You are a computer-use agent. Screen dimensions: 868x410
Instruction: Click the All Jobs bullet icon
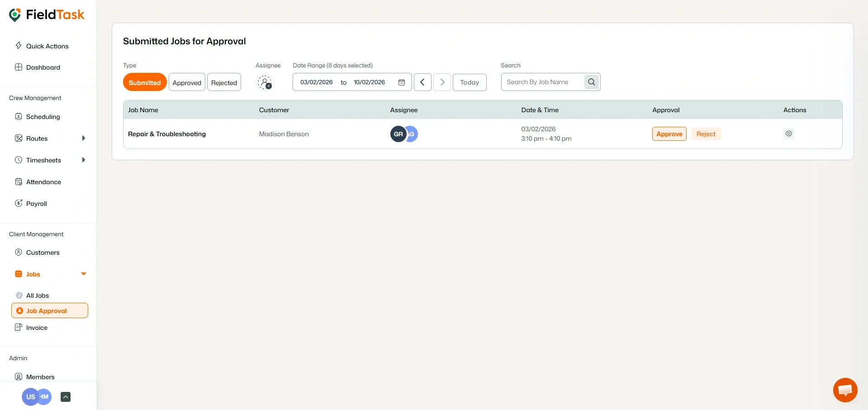[19, 296]
